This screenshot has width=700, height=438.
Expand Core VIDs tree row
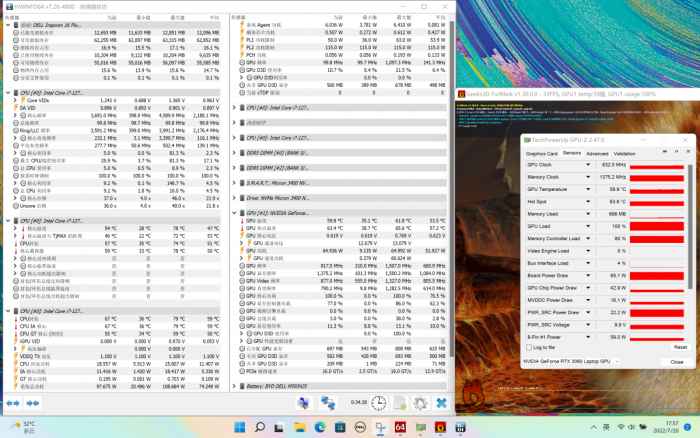[15, 100]
